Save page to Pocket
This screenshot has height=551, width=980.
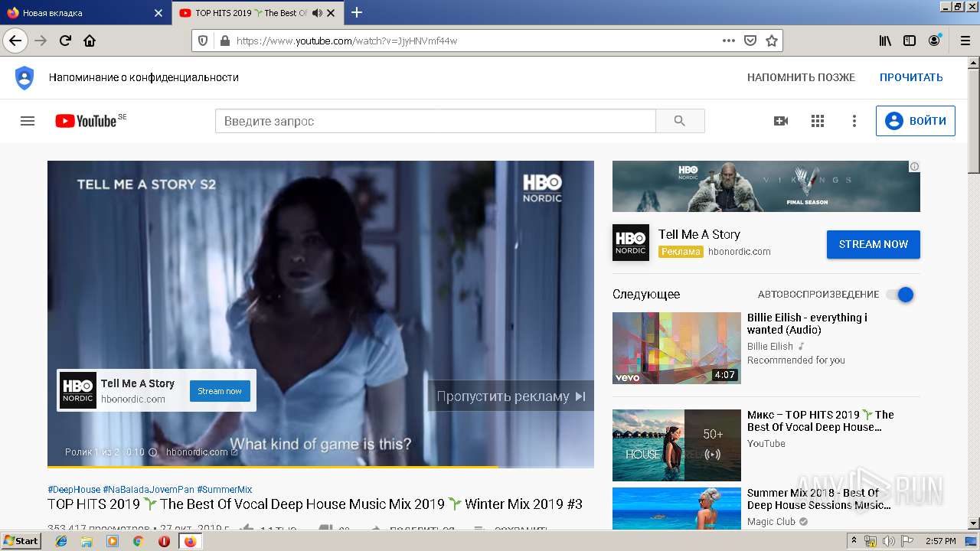(750, 41)
